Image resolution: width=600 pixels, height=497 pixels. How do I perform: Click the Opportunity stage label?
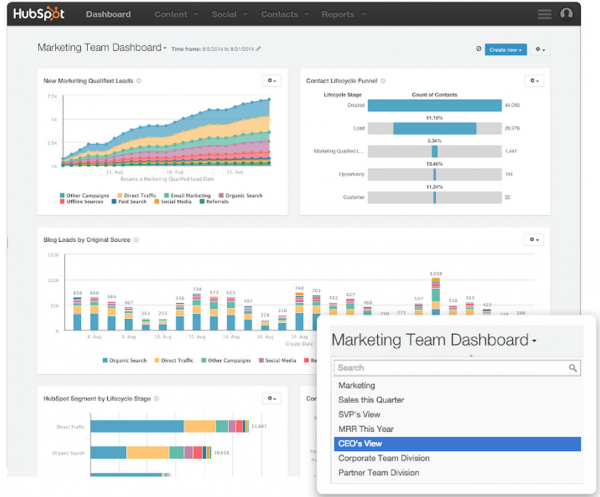(352, 174)
